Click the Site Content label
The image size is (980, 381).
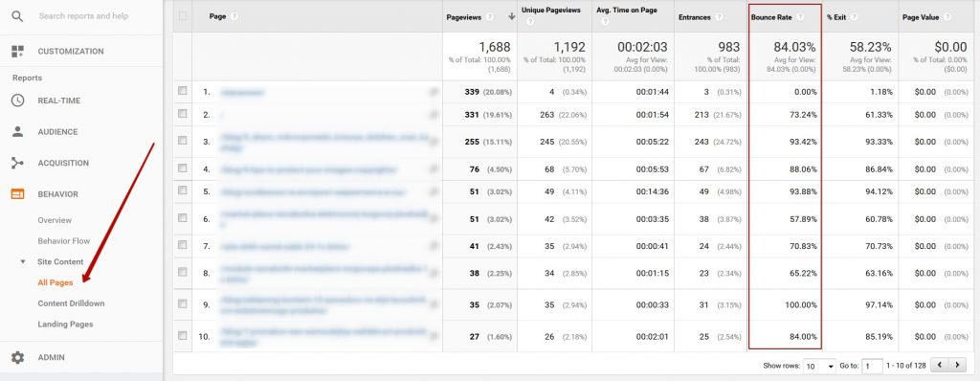[x=60, y=262]
